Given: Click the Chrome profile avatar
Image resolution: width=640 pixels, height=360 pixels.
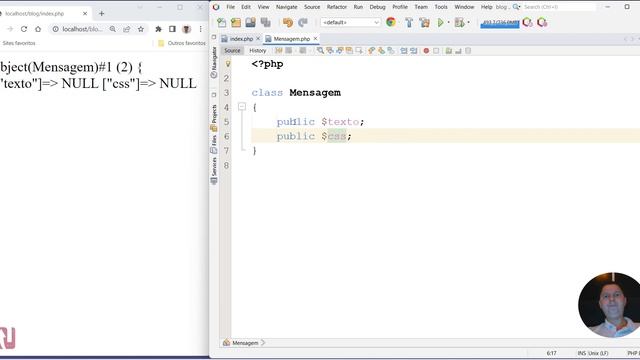Looking at the screenshot, I should pos(187,29).
